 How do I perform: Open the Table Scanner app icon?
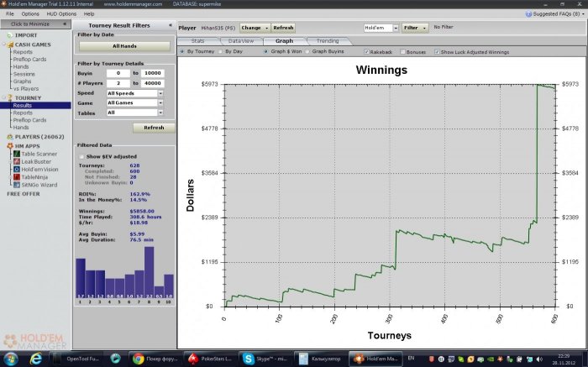17,154
